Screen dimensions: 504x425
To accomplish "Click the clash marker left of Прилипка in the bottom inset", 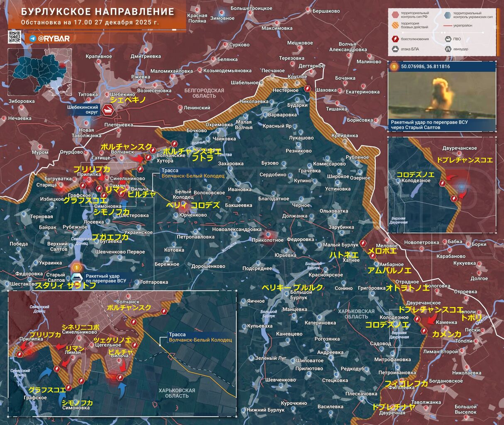I will (x=20, y=354).
